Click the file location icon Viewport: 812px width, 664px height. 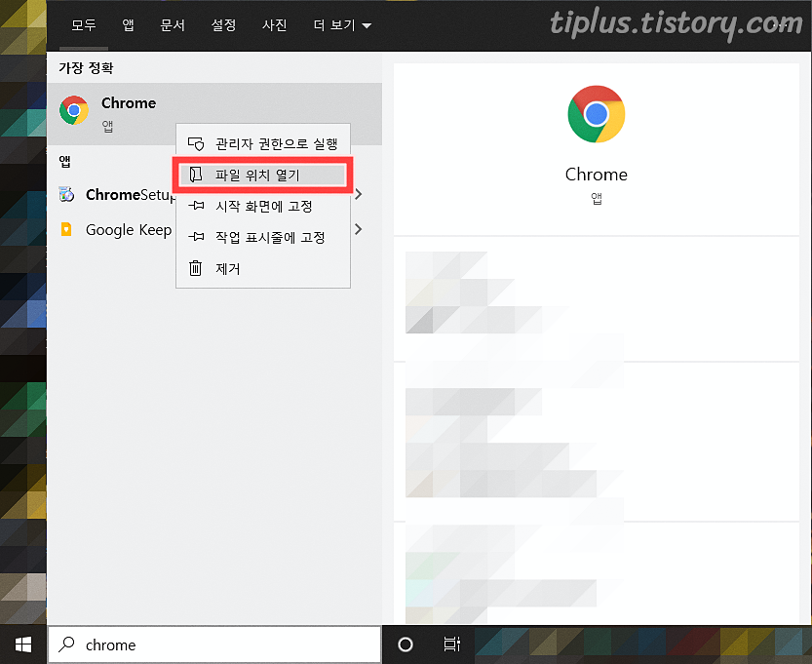[x=196, y=175]
